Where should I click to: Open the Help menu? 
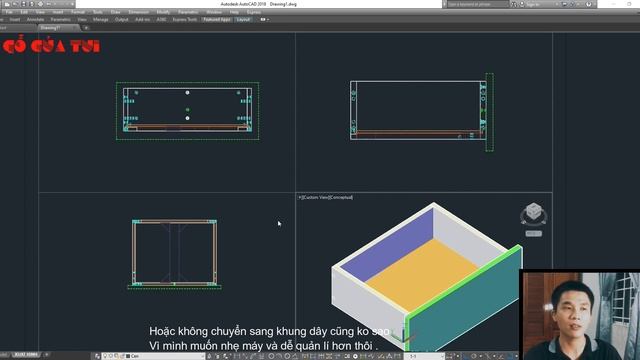click(x=234, y=12)
